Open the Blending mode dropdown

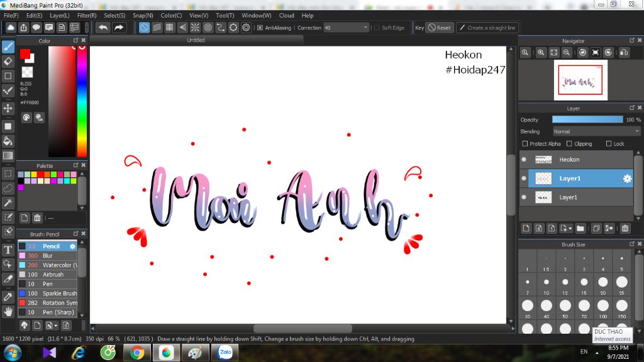(x=596, y=131)
